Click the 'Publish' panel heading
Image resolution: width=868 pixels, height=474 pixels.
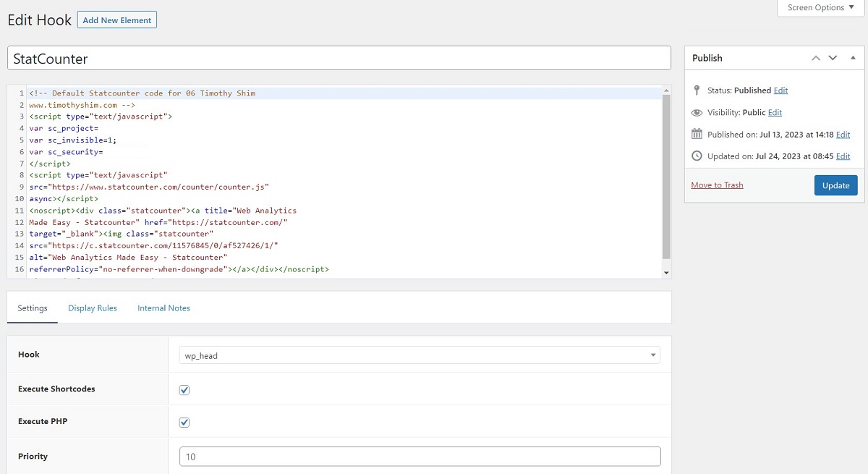point(707,58)
